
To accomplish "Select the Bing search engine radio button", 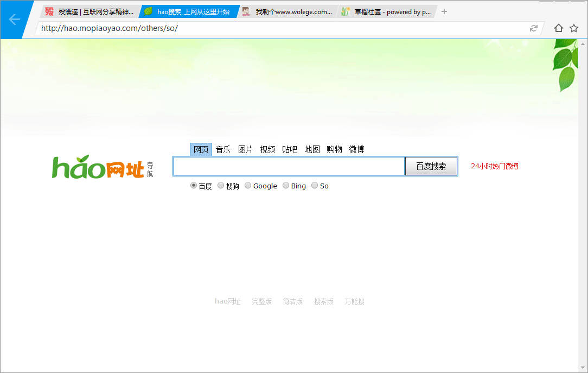I will (x=286, y=185).
